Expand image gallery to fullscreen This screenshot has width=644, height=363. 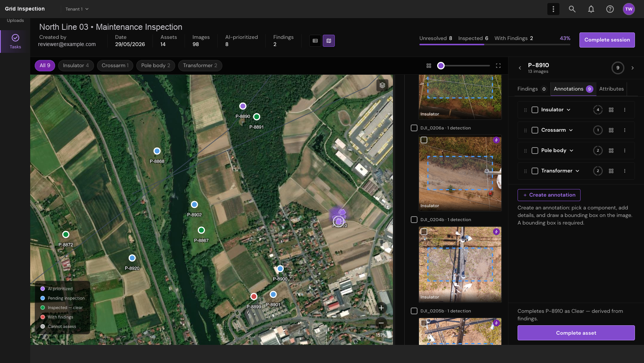pos(498,66)
